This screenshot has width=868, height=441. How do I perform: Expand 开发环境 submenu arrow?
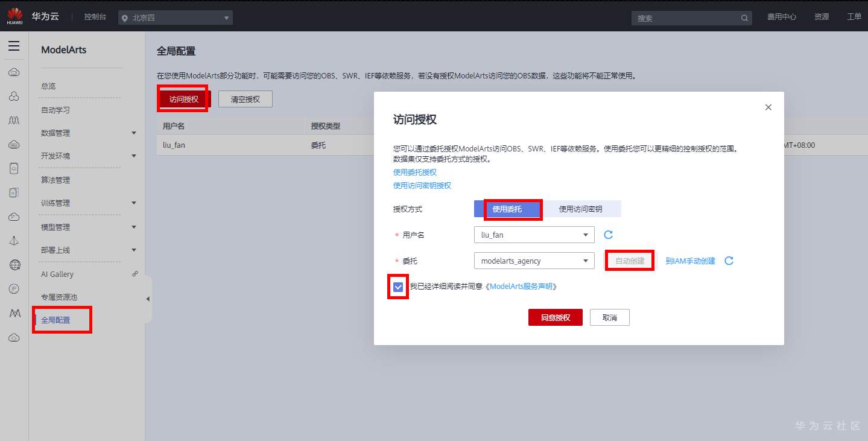(x=134, y=156)
